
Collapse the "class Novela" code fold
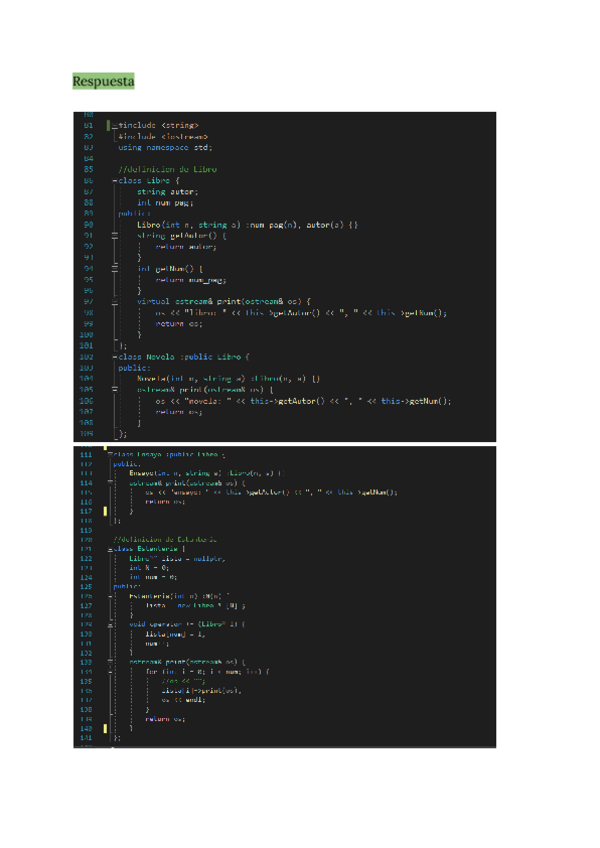point(115,357)
